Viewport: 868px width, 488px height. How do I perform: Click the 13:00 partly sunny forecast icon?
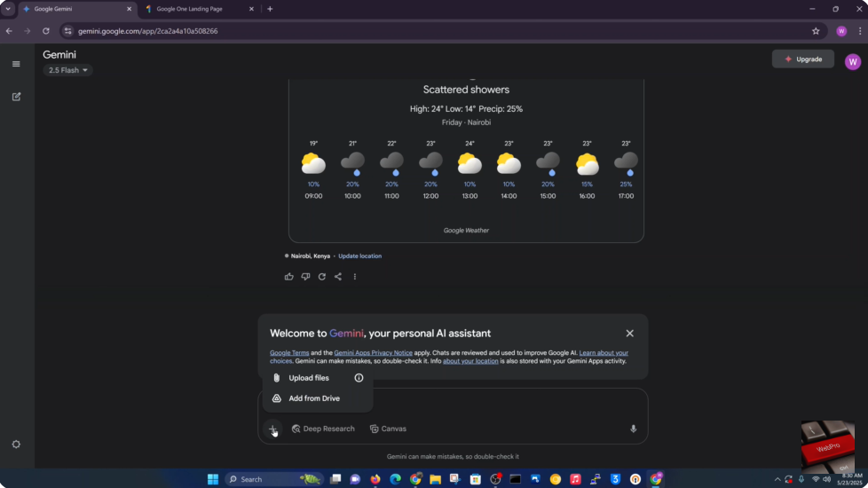pyautogui.click(x=470, y=164)
